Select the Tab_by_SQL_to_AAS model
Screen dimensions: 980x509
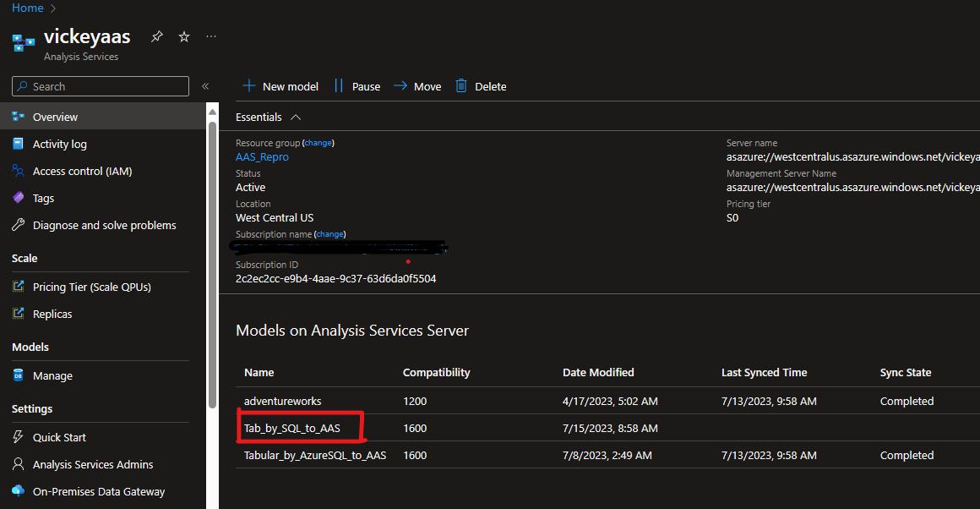[x=291, y=429]
